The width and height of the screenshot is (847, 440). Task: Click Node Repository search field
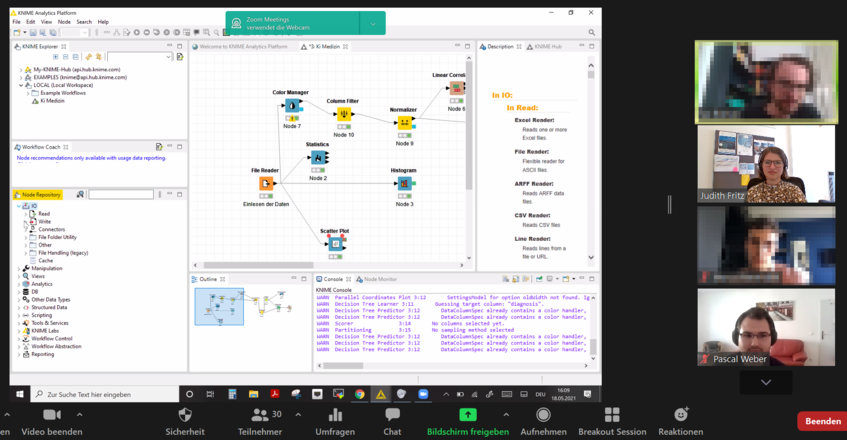pos(121,194)
